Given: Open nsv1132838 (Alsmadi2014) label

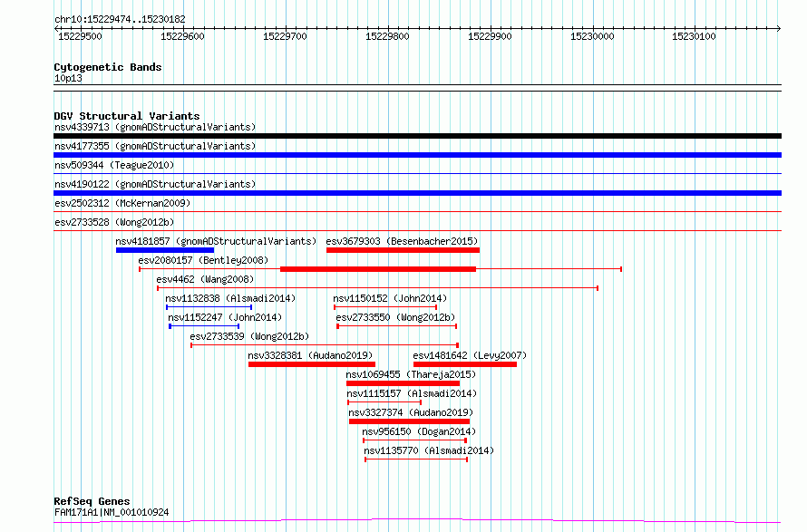Looking at the screenshot, I should 230,298.
